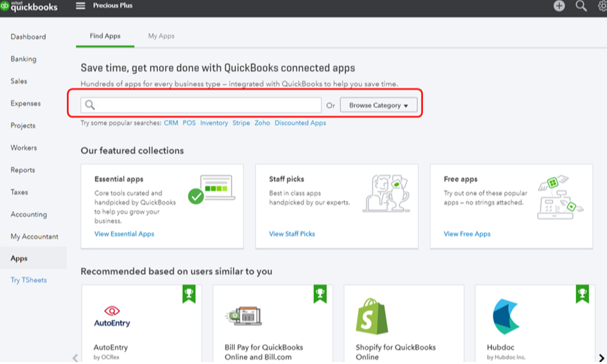Click the POS popular search link
This screenshot has height=364, width=607.
click(189, 122)
